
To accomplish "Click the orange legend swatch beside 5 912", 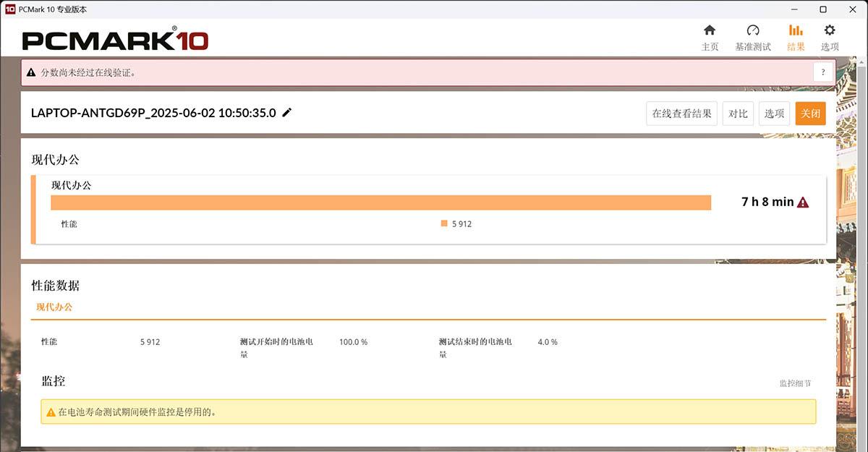I will click(444, 223).
